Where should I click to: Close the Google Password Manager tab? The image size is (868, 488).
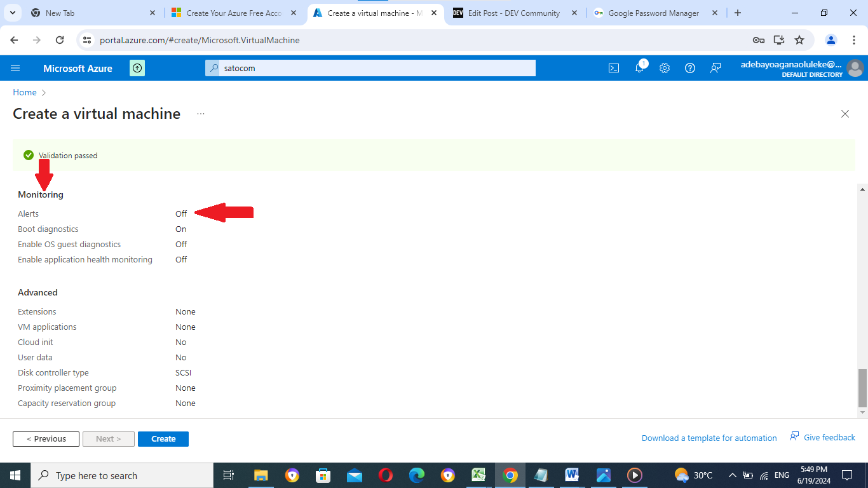coord(714,13)
